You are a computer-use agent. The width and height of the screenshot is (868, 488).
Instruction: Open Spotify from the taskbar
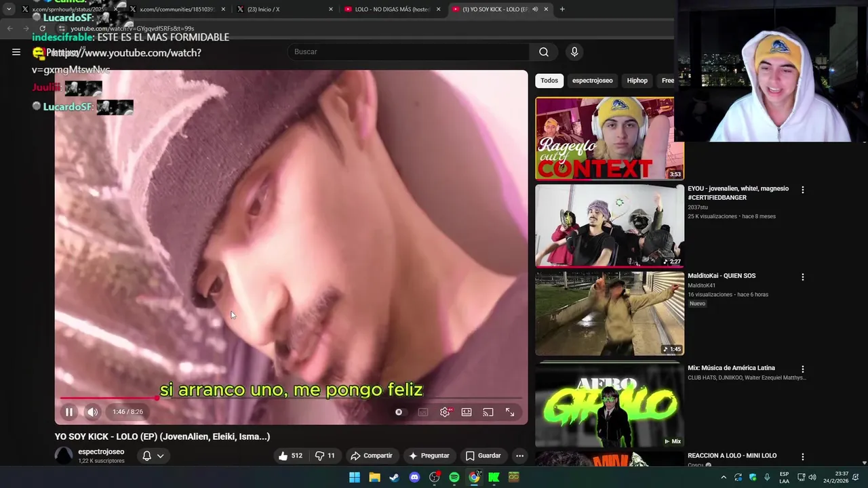coord(454,477)
